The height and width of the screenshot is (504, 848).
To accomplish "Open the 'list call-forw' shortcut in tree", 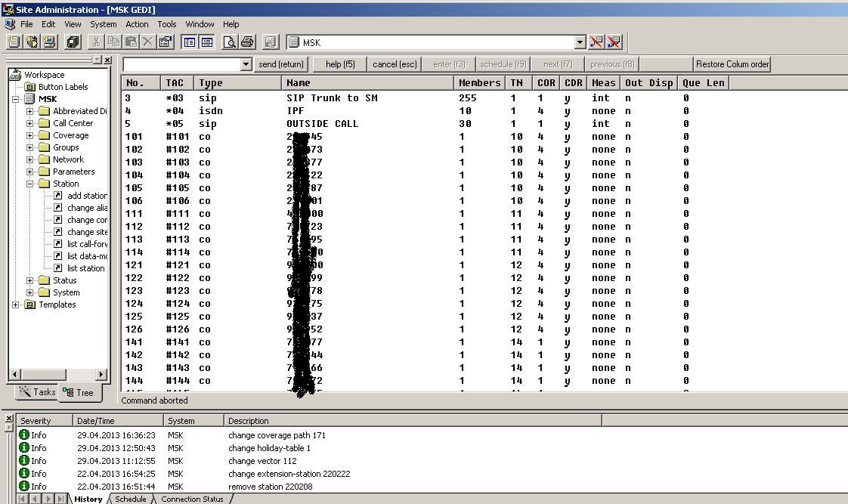I will pos(86,244).
